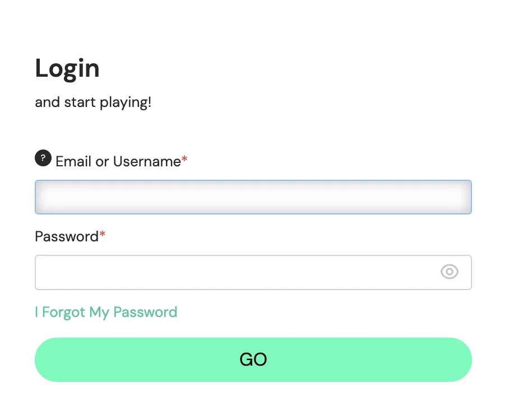Focus the Email or Username input field
The height and width of the screenshot is (420, 509).
253,197
